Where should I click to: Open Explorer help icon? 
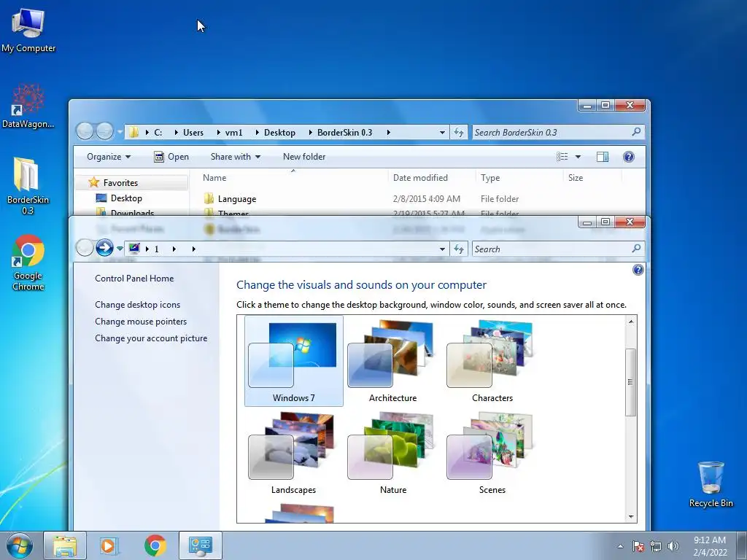pos(628,157)
